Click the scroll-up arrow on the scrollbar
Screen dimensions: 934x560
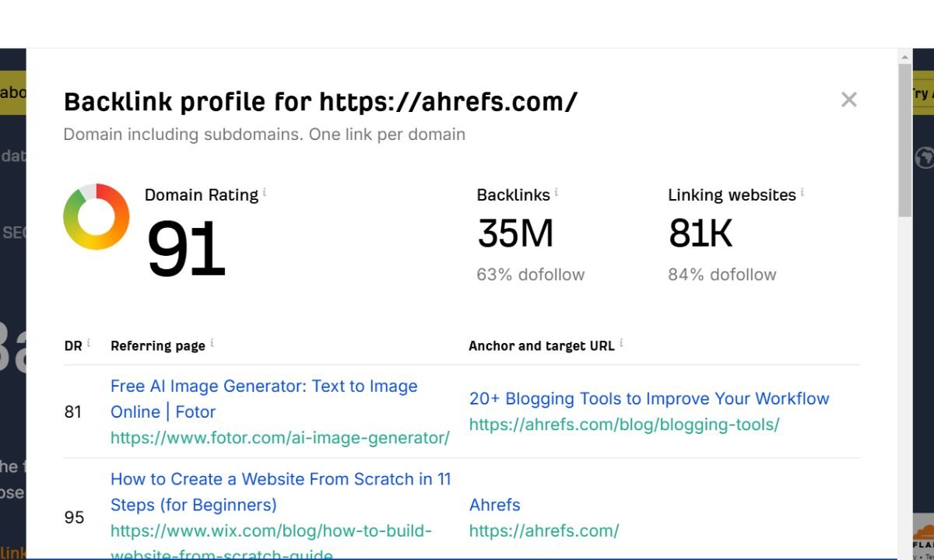click(905, 56)
